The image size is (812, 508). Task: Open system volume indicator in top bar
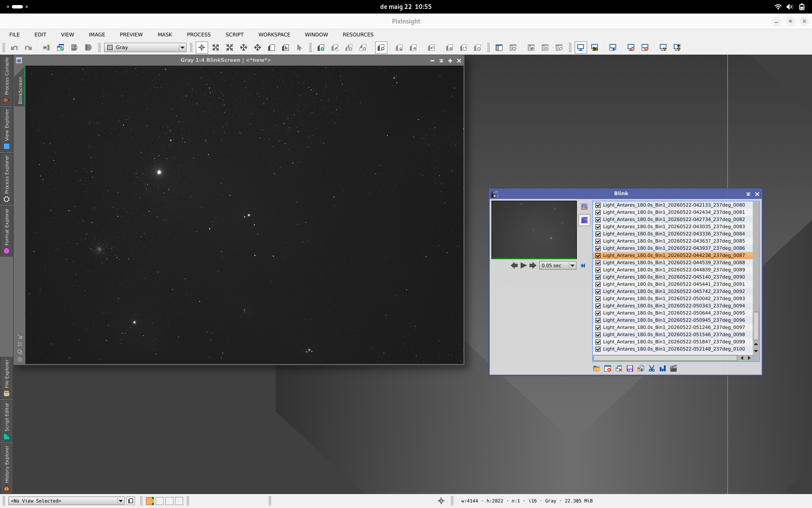790,7
